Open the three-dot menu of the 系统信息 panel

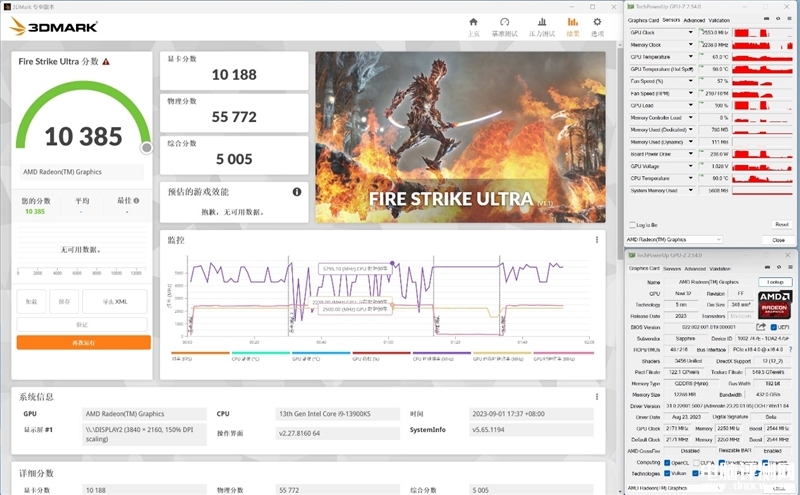[596, 397]
